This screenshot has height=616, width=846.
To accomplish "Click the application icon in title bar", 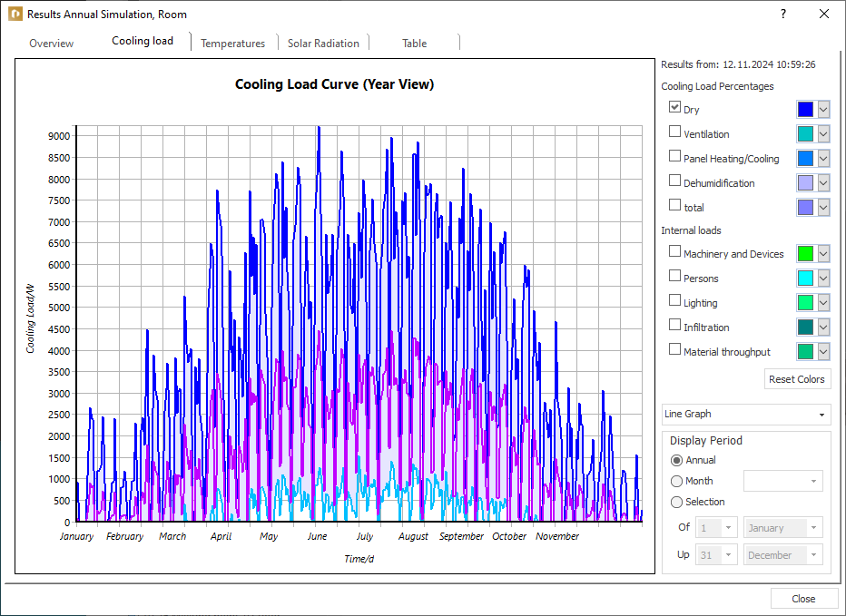I will pos(15,14).
